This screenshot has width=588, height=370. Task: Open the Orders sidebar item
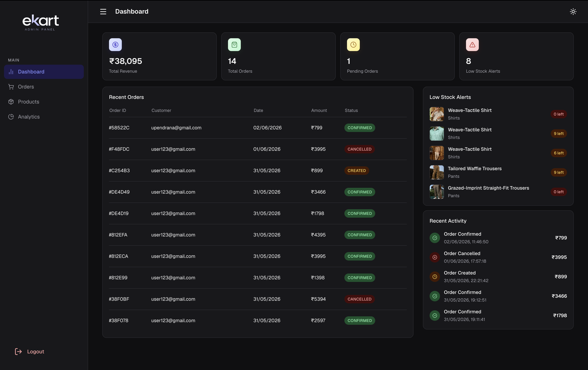[x=44, y=87]
